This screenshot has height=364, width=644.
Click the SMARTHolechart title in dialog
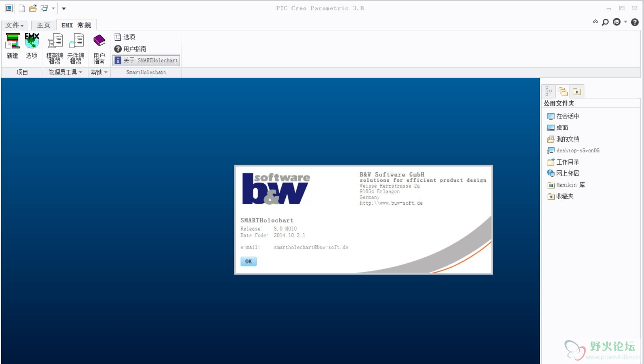[x=267, y=220]
